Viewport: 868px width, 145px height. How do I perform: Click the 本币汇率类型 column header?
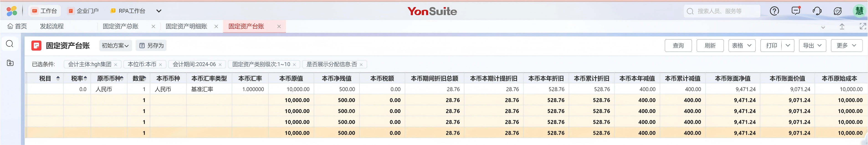point(209,78)
